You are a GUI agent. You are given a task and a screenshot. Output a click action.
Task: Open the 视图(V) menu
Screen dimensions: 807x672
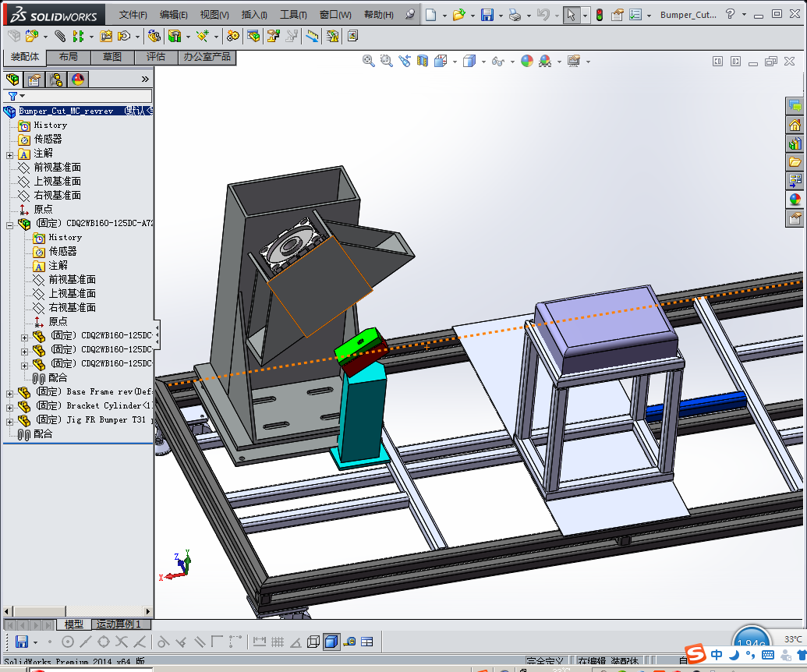coord(214,15)
